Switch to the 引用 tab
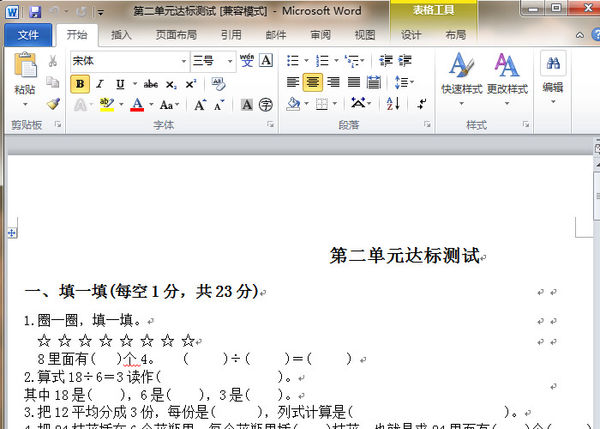Image resolution: width=600 pixels, height=429 pixels. tap(231, 35)
